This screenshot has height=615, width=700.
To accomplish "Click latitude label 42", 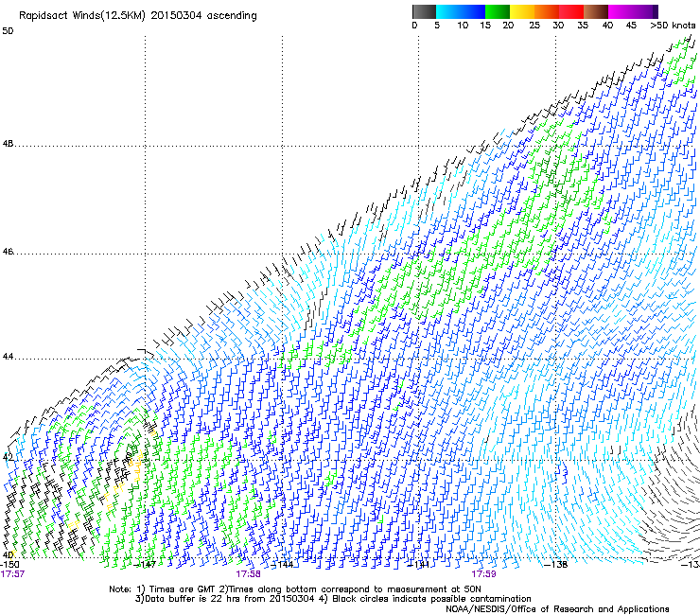I will (8, 457).
